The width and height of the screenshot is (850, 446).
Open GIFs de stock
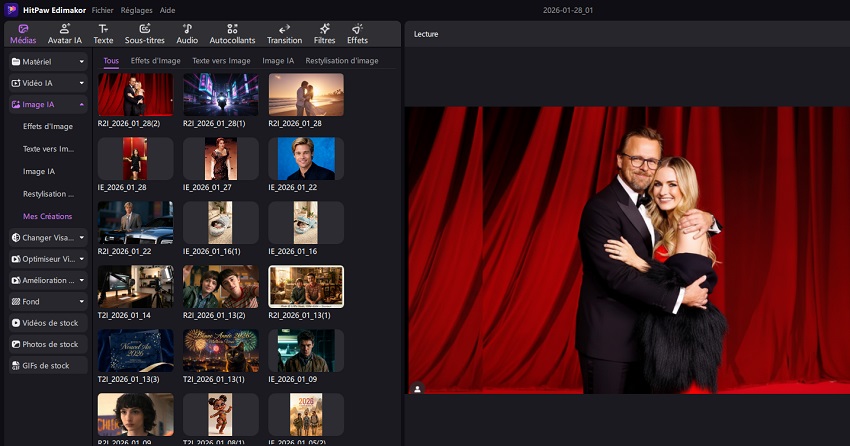[x=48, y=366]
